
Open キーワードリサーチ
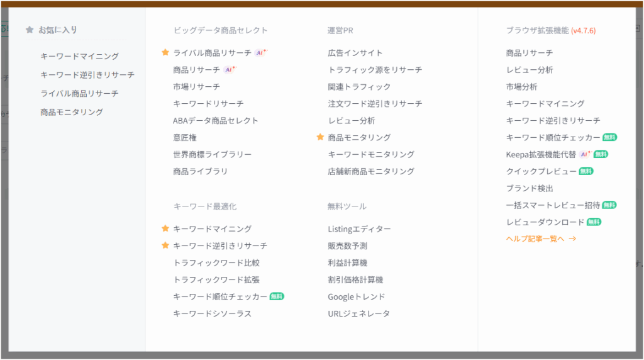(208, 103)
